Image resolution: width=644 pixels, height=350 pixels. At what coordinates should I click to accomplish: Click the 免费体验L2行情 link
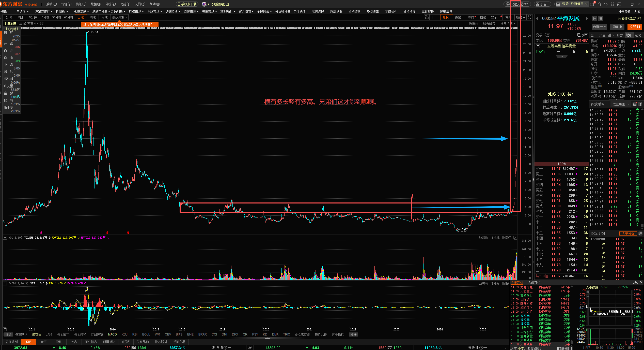pyautogui.click(x=630, y=18)
